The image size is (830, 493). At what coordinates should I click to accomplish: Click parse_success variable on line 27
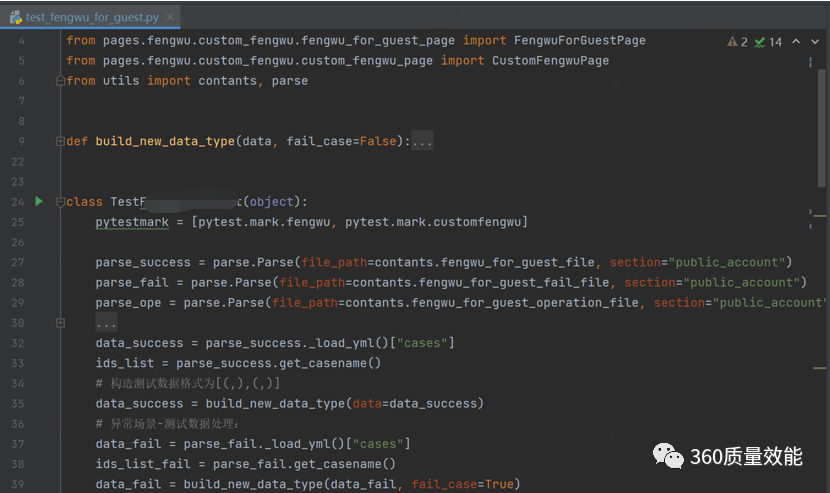[x=143, y=262]
